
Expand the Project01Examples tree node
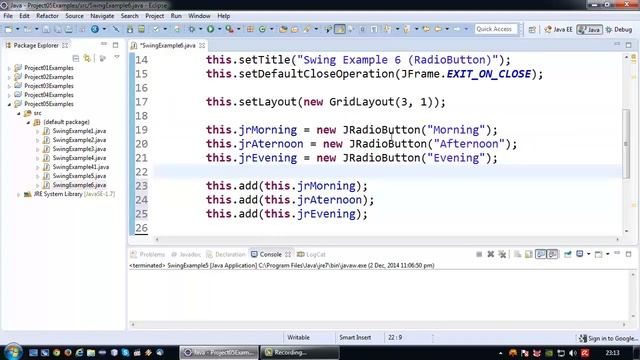pos(9,68)
